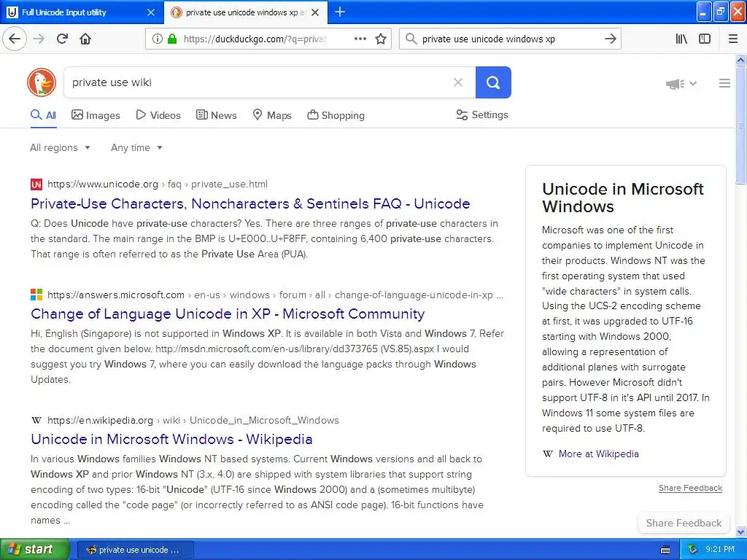Open the Windows Start menu
This screenshot has width=747, height=560.
tap(34, 549)
